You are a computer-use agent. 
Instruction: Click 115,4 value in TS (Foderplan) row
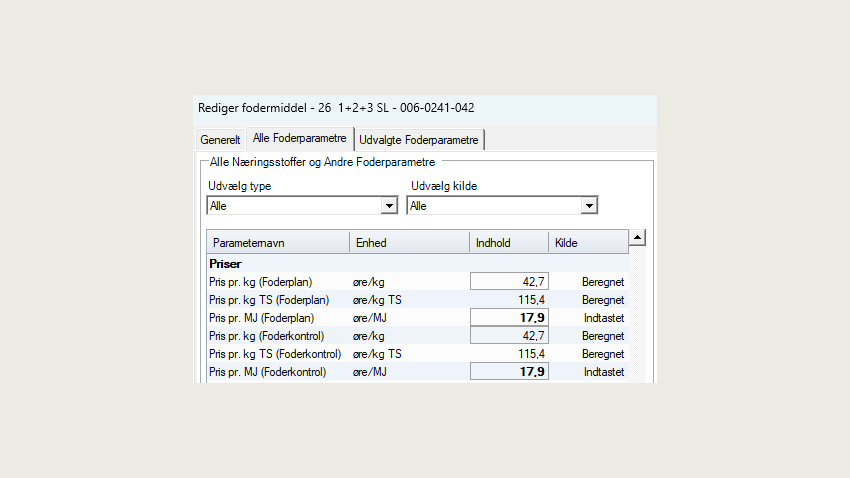click(531, 300)
